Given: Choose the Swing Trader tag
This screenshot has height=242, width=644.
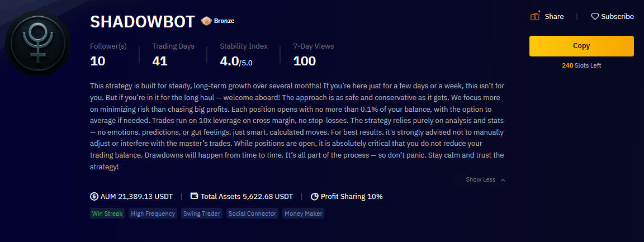Looking at the screenshot, I should (202, 213).
